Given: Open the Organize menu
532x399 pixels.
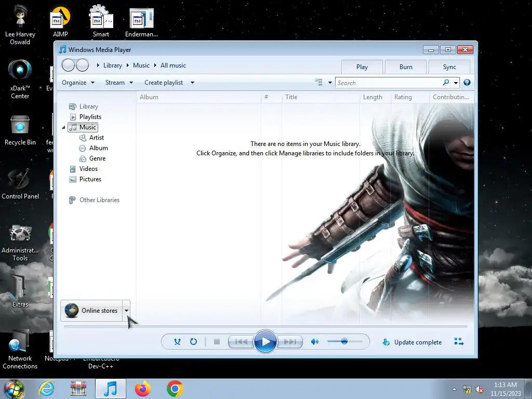Looking at the screenshot, I should [x=78, y=83].
